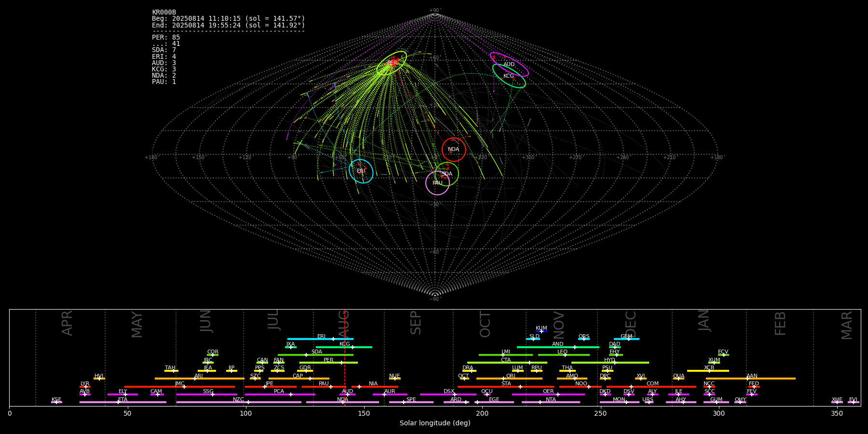Click the pink NZC shower bar
The image size is (868, 434).
click(x=239, y=402)
